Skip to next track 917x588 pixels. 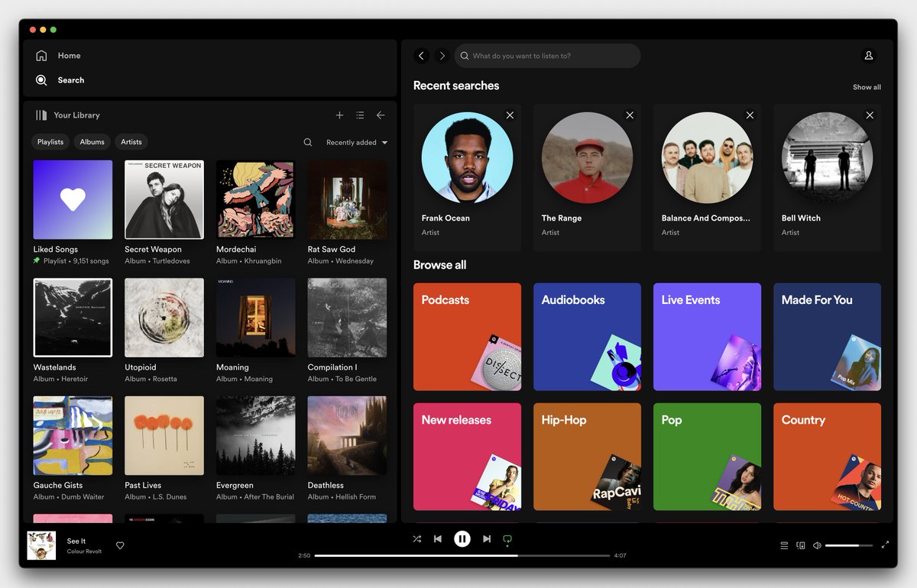[x=487, y=539]
